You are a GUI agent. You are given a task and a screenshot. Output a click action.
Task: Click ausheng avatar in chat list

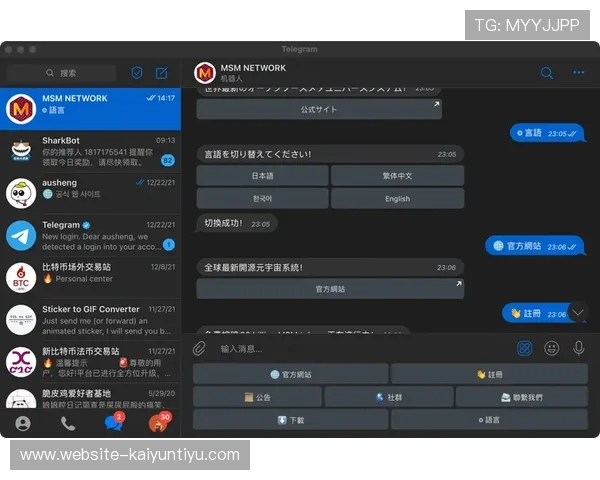click(21, 193)
